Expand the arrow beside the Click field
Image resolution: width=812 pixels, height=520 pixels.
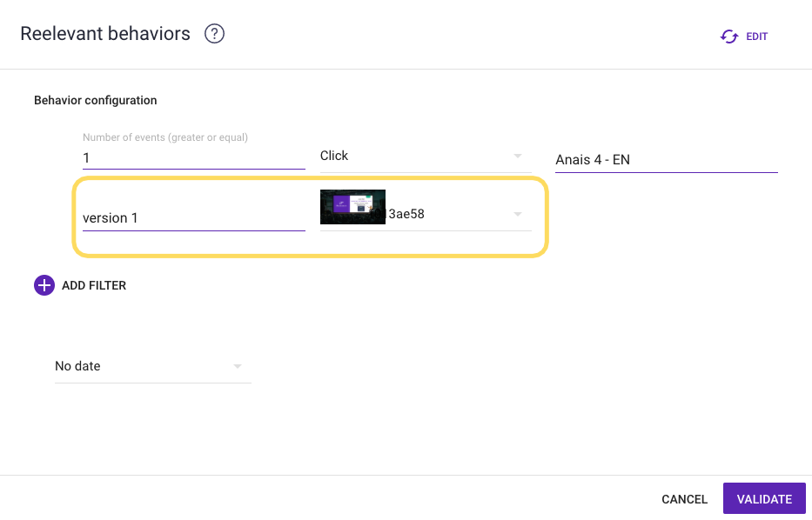click(518, 157)
